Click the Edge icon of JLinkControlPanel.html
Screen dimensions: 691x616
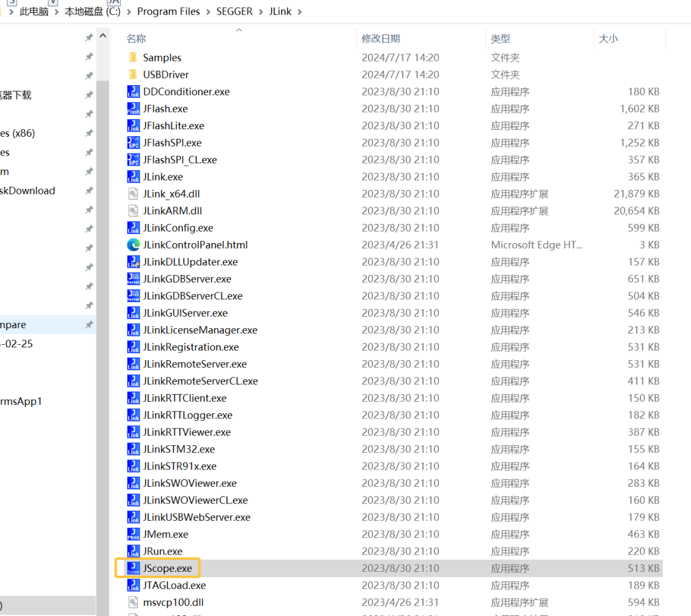(x=133, y=244)
